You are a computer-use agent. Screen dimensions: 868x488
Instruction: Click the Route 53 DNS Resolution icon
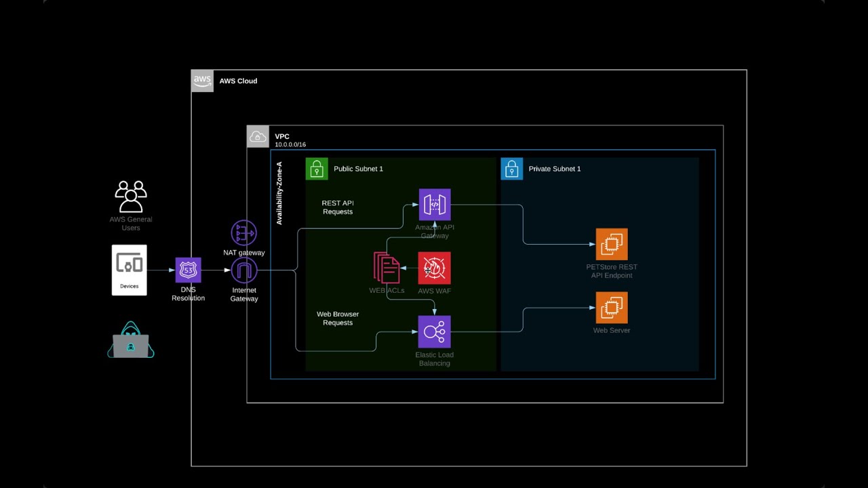(x=188, y=270)
